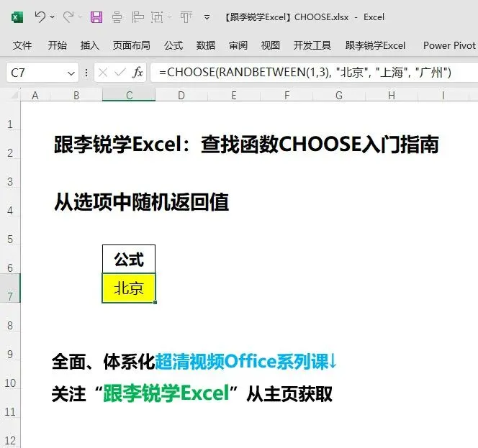Select column F header
Viewport: 478px width, 448px height.
pyautogui.click(x=287, y=96)
